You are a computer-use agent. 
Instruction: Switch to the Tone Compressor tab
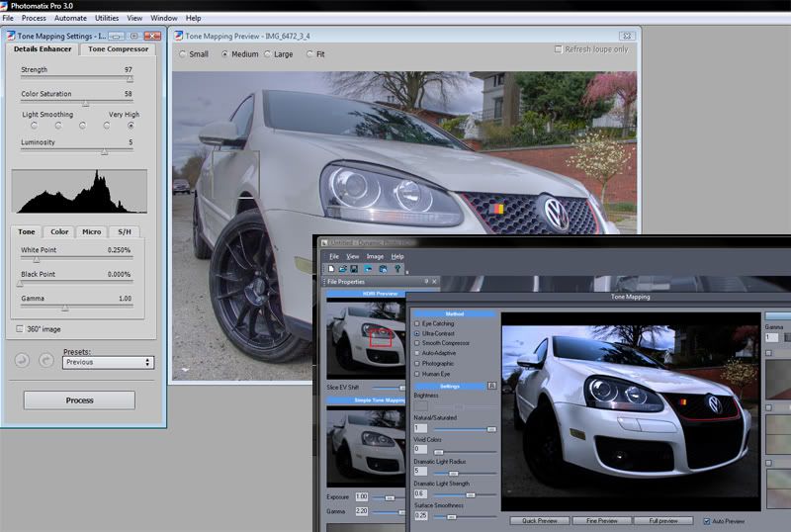point(118,49)
